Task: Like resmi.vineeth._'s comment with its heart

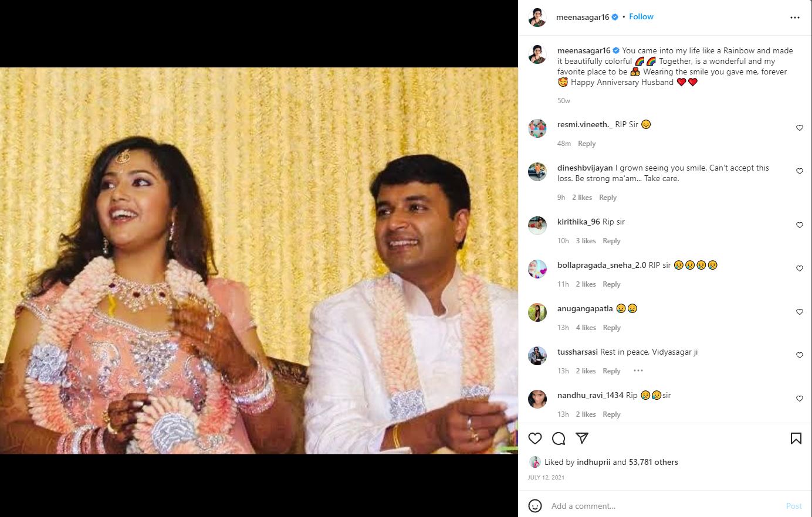Action: pyautogui.click(x=800, y=127)
